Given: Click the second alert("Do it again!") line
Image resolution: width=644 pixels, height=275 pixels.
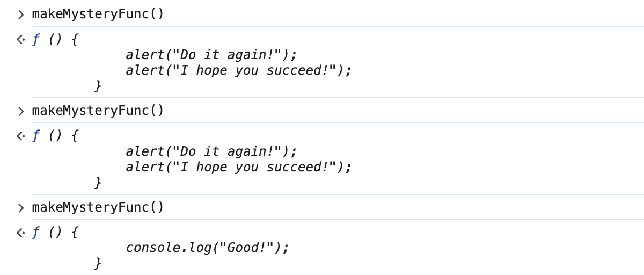Looking at the screenshot, I should pyautogui.click(x=211, y=151).
